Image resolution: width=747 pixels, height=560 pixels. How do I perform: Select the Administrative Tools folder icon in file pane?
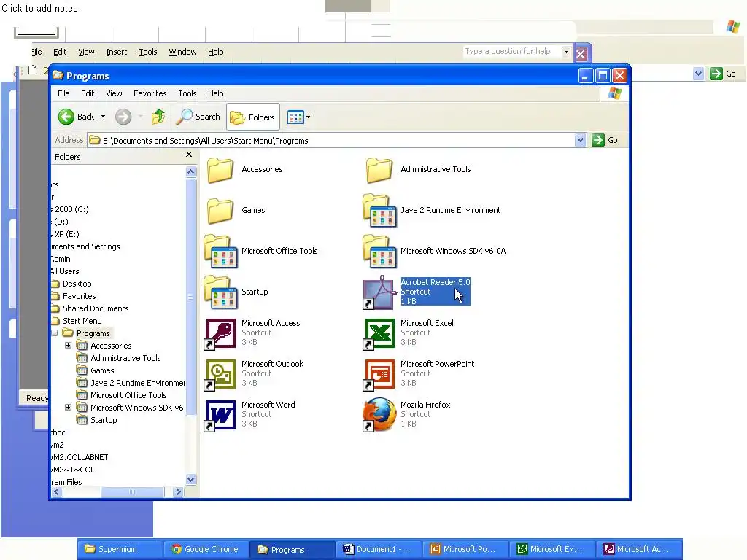379,170
